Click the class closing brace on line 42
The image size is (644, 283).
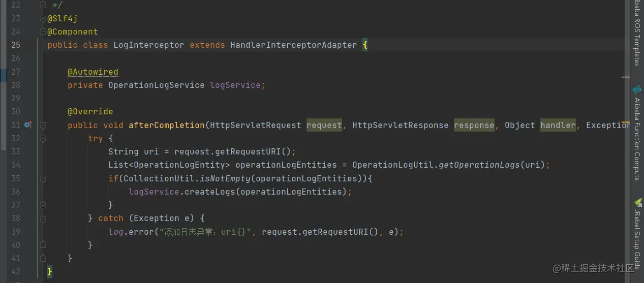49,271
